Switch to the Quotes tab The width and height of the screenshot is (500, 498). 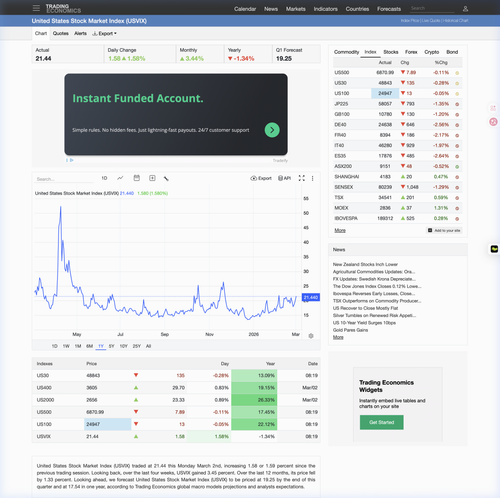tap(61, 33)
